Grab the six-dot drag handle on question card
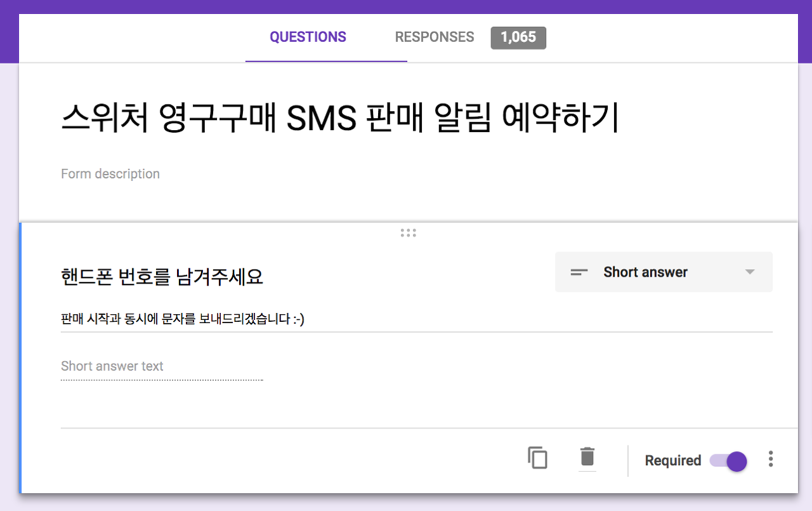Screen dimensions: 812x511 coord(408,233)
